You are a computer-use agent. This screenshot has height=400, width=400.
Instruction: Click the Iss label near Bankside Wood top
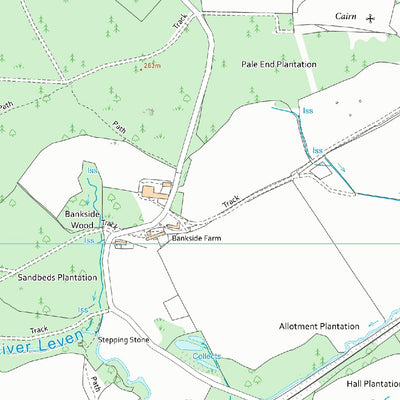click(x=92, y=171)
